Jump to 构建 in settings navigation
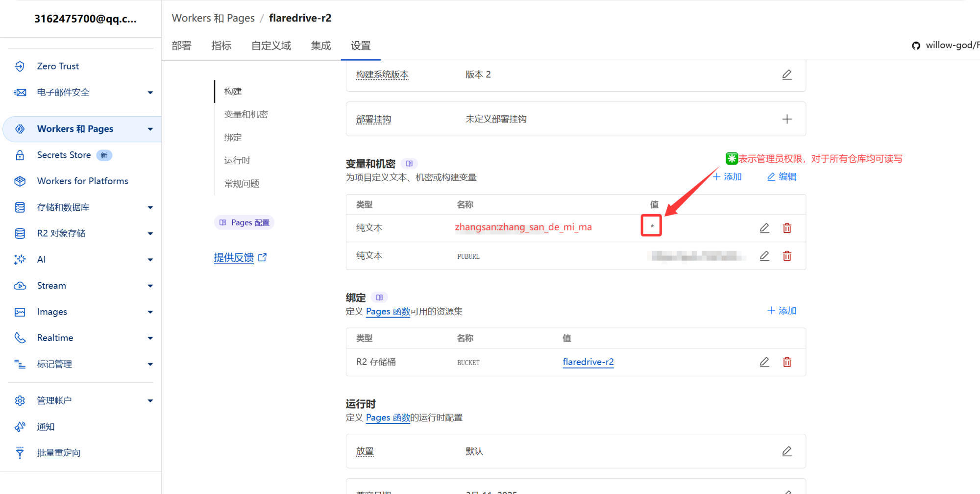980x494 pixels. coord(233,91)
